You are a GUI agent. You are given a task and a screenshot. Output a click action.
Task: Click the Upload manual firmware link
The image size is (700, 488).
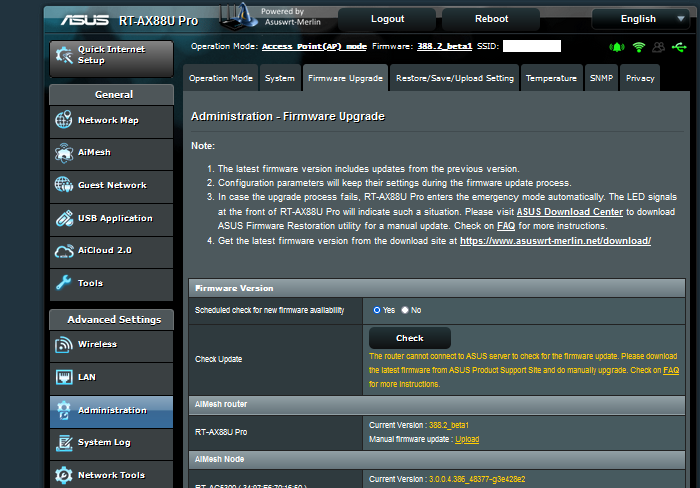coord(467,439)
